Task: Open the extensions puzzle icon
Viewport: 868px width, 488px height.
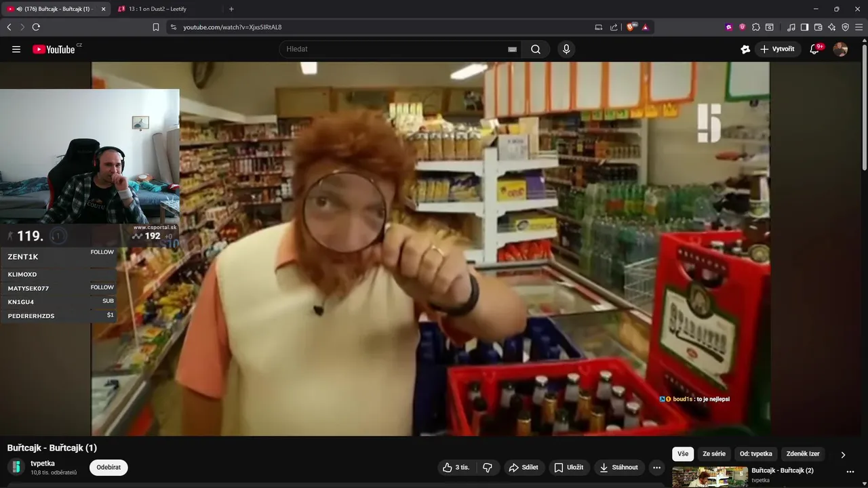Action: (756, 27)
